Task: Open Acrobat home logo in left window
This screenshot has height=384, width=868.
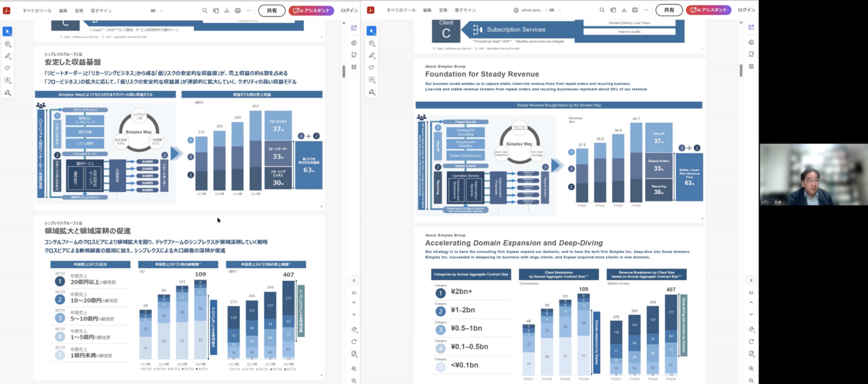Action: pos(7,10)
